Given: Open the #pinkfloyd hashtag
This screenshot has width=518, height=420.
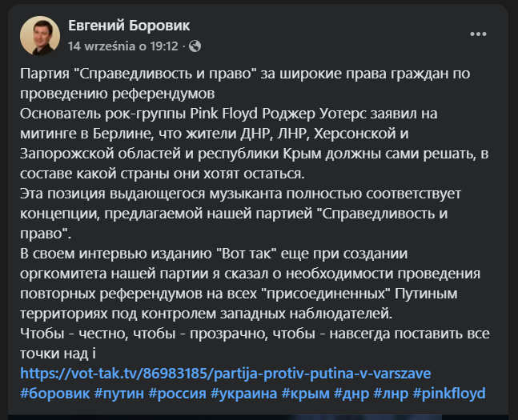Looking at the screenshot, I should 449,394.
